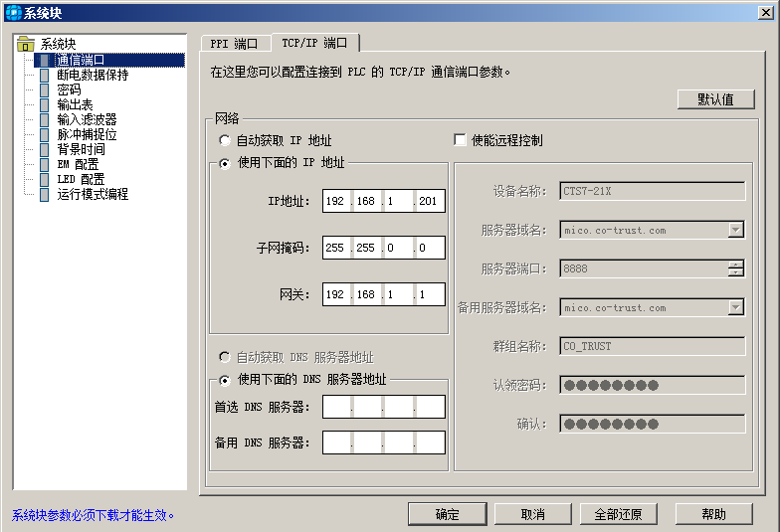
Task: Click the 群组名称 field
Action: coord(653,346)
